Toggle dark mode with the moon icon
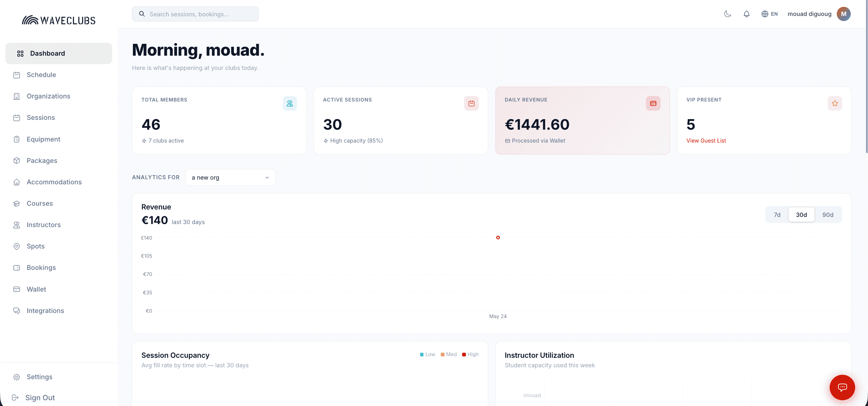 728,14
